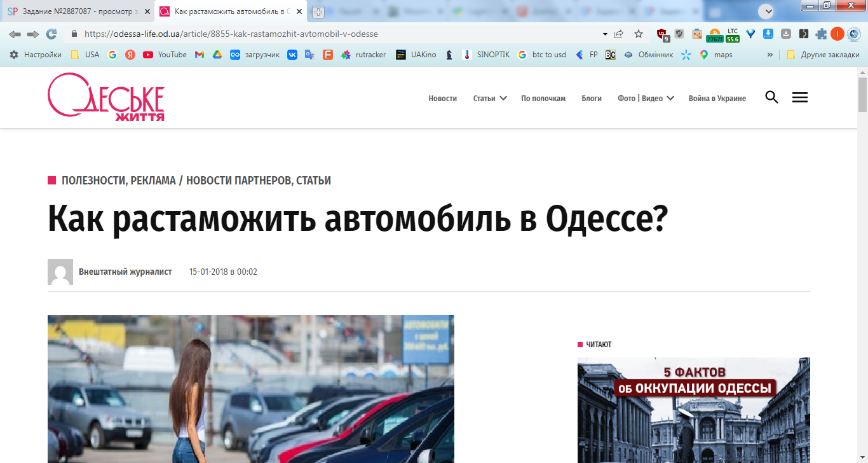Open the rutracker bookmark

pyautogui.click(x=363, y=55)
